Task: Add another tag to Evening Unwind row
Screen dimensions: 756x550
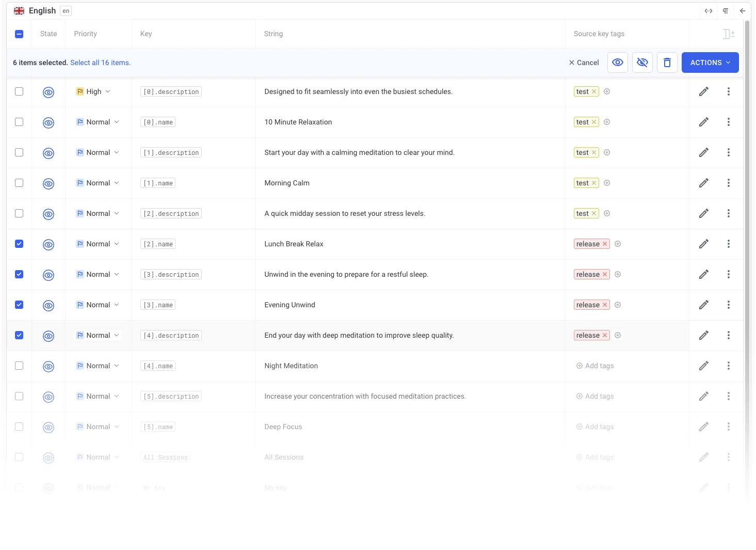Action: click(x=618, y=305)
